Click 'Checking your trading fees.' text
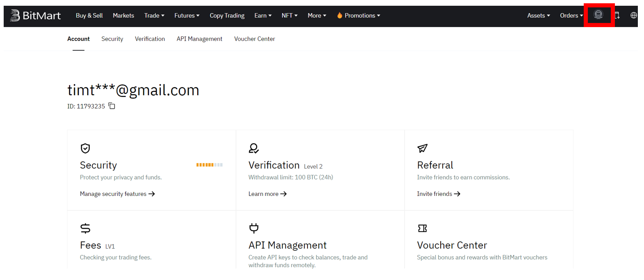 coord(116,257)
